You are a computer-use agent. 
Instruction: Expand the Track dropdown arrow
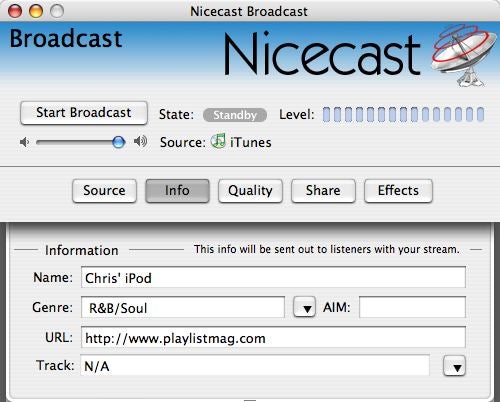tap(454, 366)
